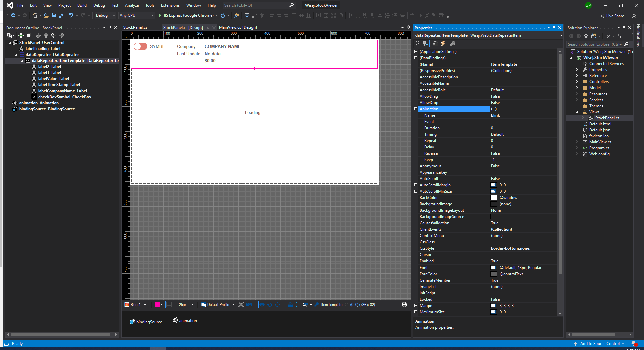644x350 pixels.
Task: Click the move right arrow in Document Outline
Action: (x=61, y=35)
